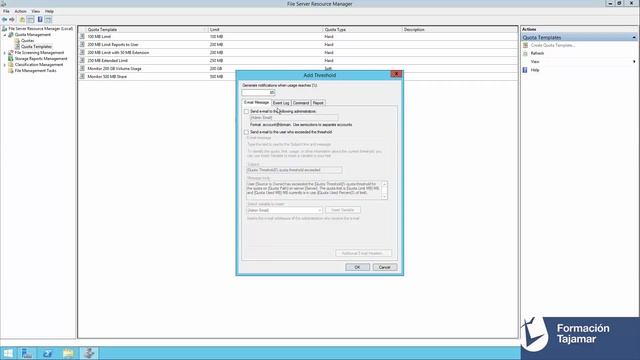Select Quota Management label in the tree
The image size is (640, 360).
point(33,35)
